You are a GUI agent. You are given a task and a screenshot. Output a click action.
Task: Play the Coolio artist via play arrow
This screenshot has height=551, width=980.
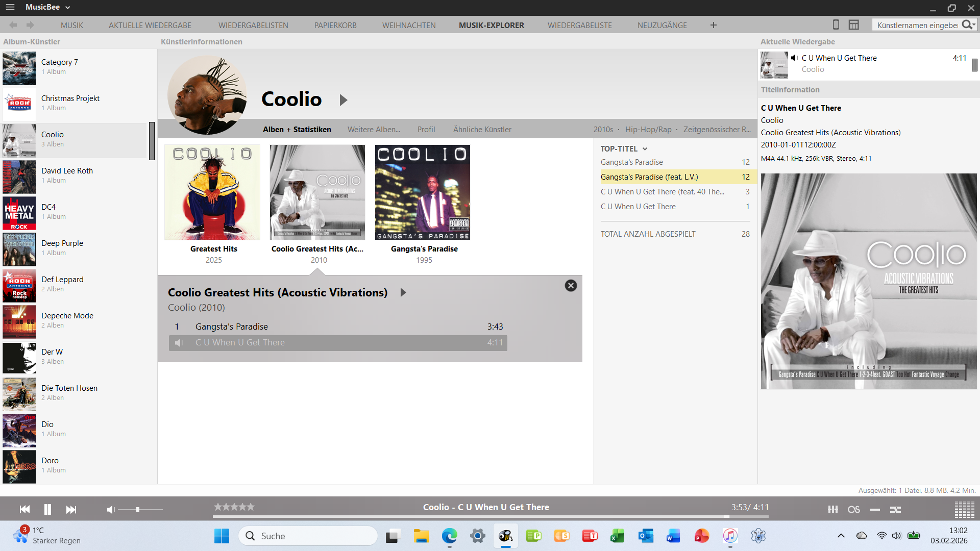344,100
